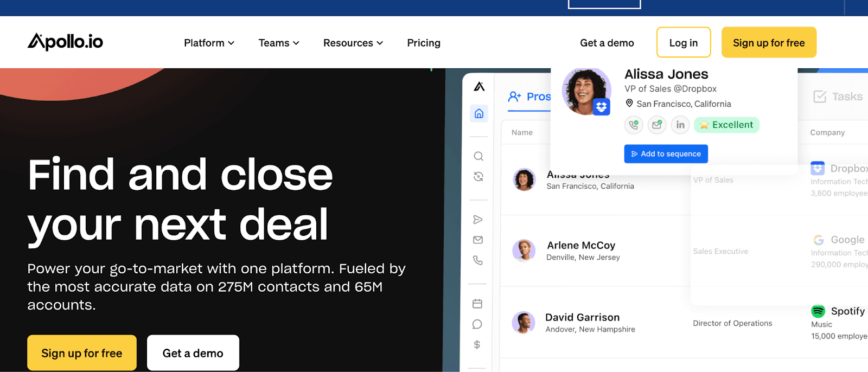868x372 pixels.
Task: Open the Conversations chat bubble icon
Action: coord(477,324)
